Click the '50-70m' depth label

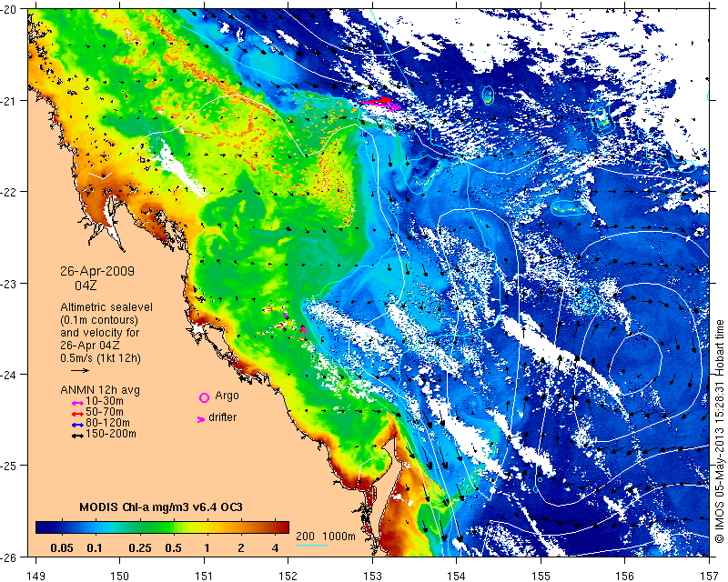[105, 412]
